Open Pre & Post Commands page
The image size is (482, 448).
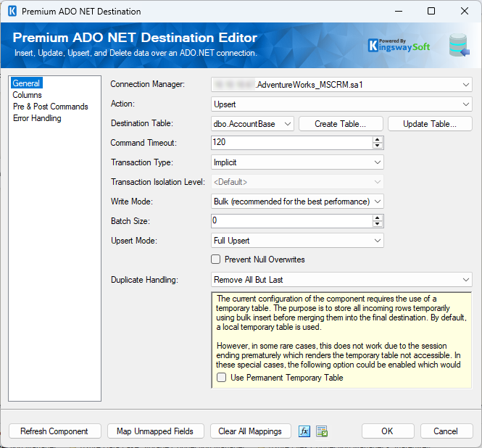pos(51,107)
